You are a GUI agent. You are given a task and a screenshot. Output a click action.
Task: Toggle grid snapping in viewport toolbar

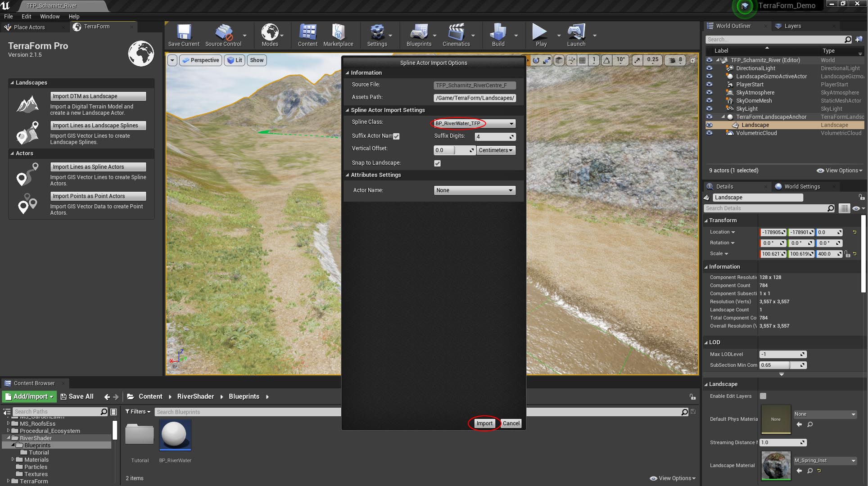point(582,60)
